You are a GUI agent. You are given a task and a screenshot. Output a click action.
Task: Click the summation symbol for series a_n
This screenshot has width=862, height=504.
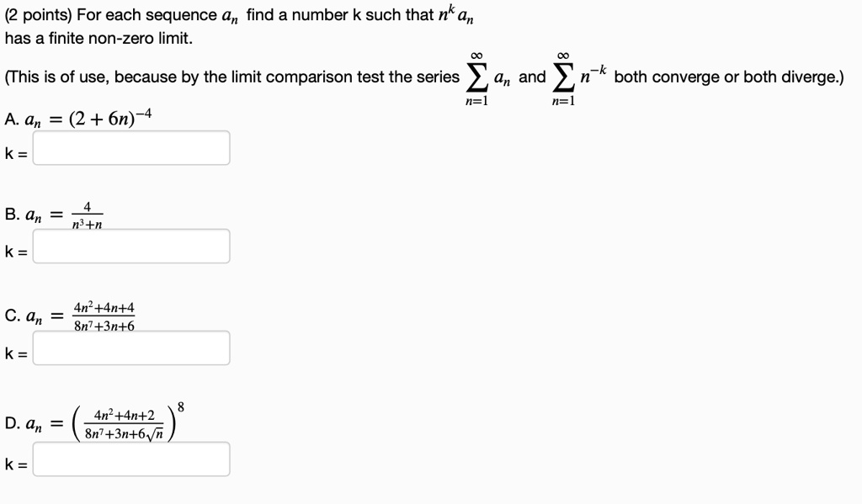coord(476,76)
